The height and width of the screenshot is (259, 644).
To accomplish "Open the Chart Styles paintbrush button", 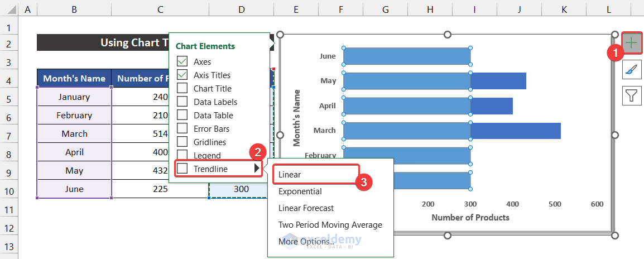I will [631, 70].
